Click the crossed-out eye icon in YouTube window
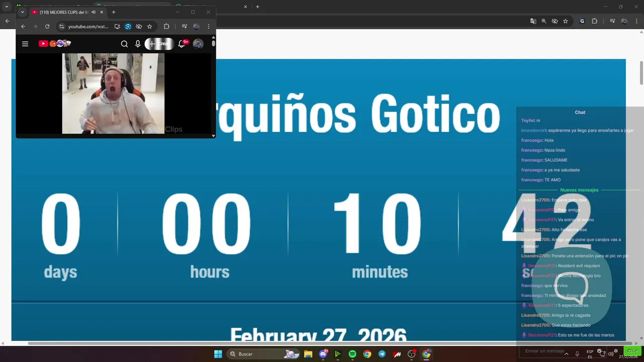644x362 pixels. (x=139, y=26)
